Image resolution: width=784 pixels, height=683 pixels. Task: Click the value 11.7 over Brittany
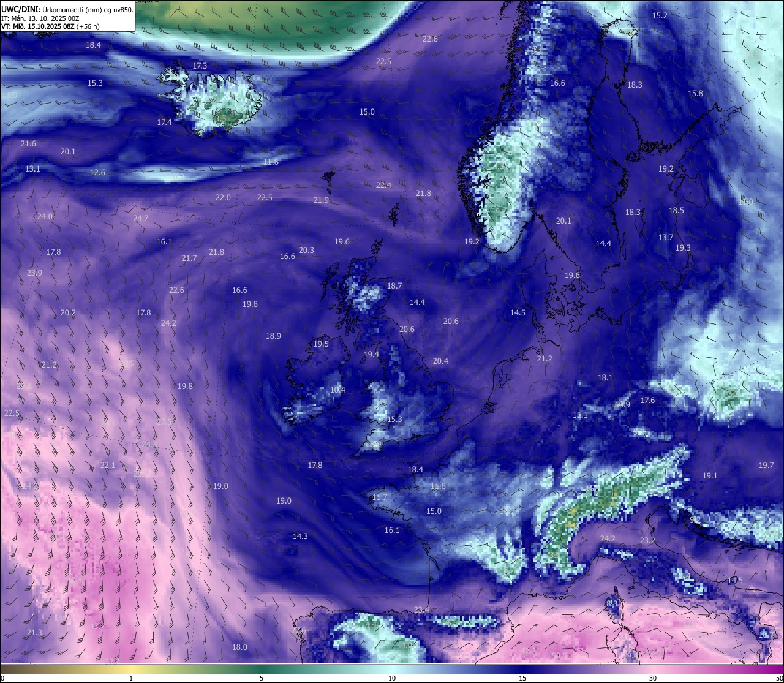tap(380, 497)
